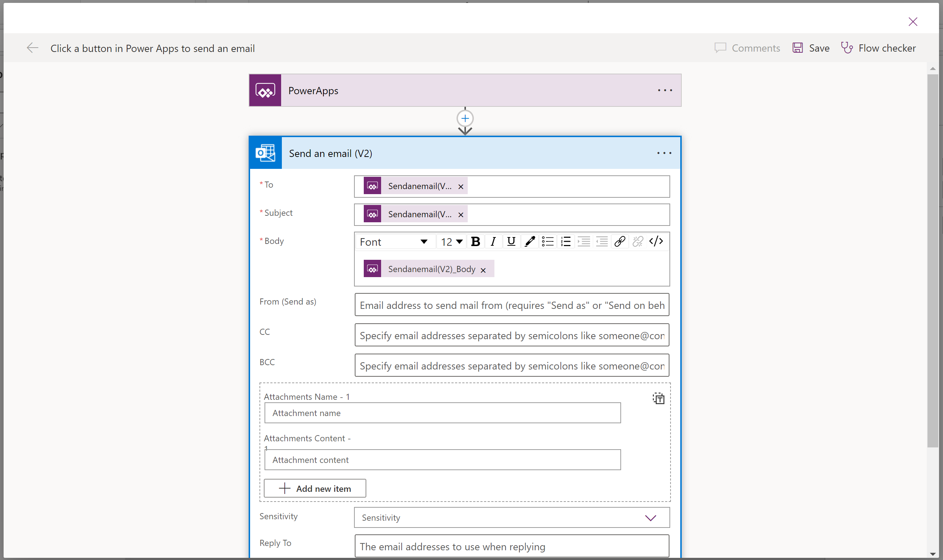Image resolution: width=943 pixels, height=560 pixels.
Task: Click the highlight color icon in Body toolbar
Action: [530, 241]
